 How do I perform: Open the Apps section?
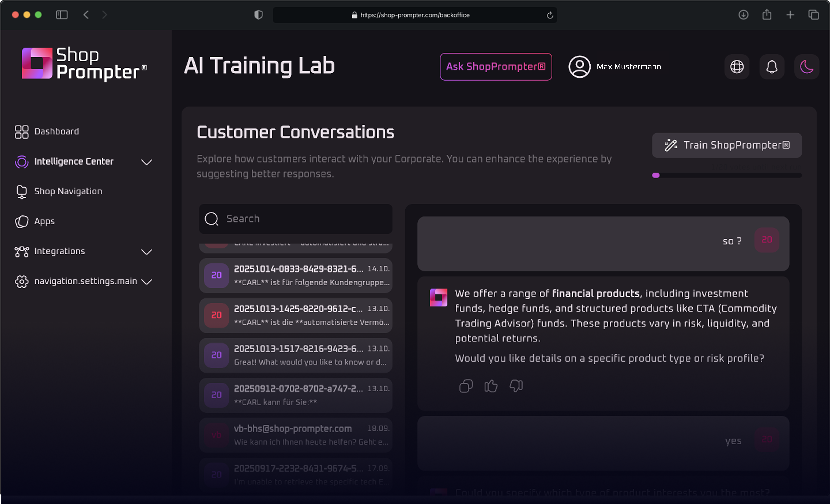click(44, 221)
